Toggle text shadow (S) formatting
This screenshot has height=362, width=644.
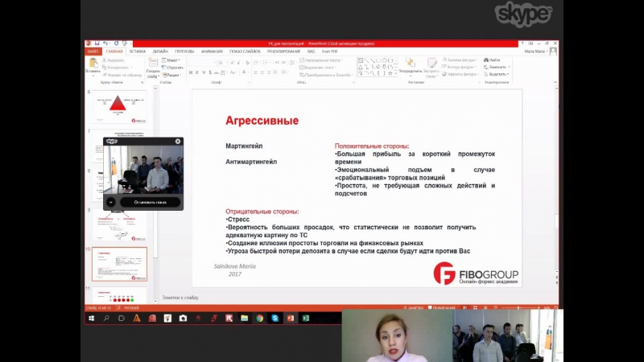click(210, 72)
